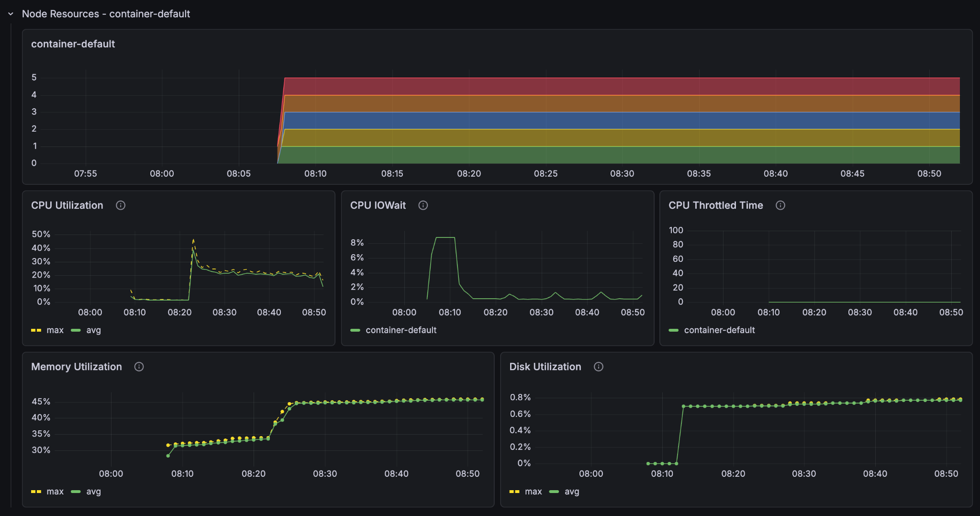Image resolution: width=980 pixels, height=516 pixels.
Task: Open the CPU Utilization info tooltip icon
Action: coord(120,205)
